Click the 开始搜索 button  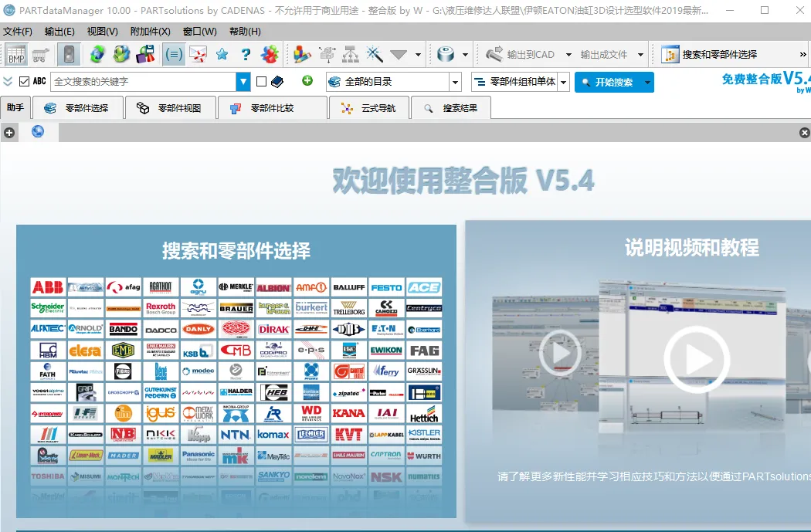(608, 82)
